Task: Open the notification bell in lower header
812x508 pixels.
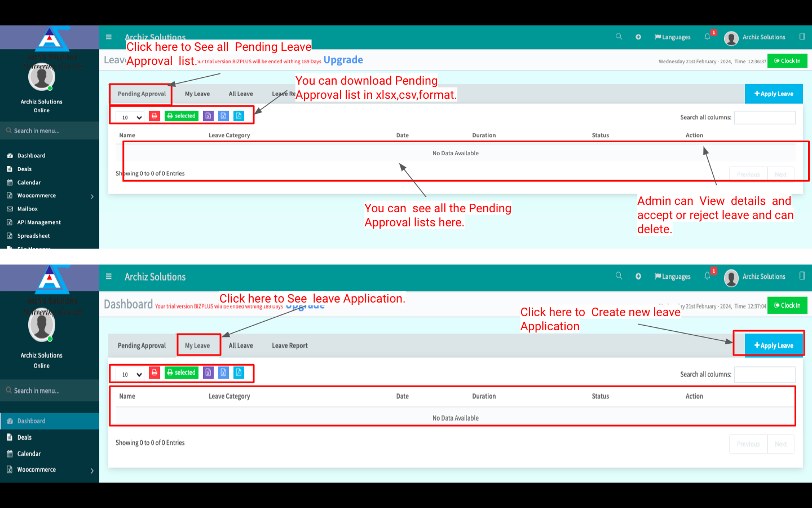Action: 707,276
